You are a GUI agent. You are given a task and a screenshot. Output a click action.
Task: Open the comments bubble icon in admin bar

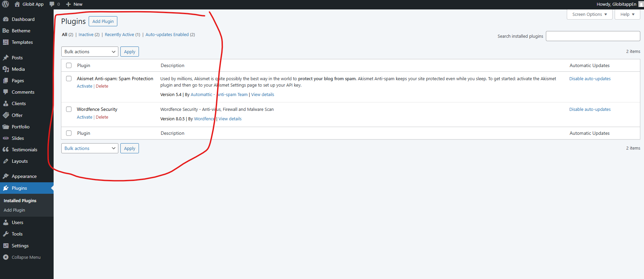(52, 4)
